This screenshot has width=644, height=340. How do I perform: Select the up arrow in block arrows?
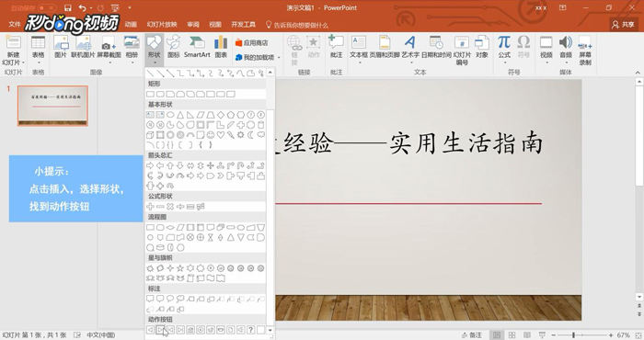170,165
